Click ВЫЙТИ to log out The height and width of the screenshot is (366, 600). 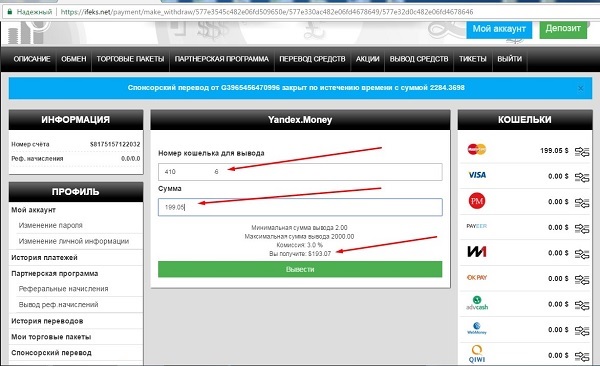(x=509, y=59)
